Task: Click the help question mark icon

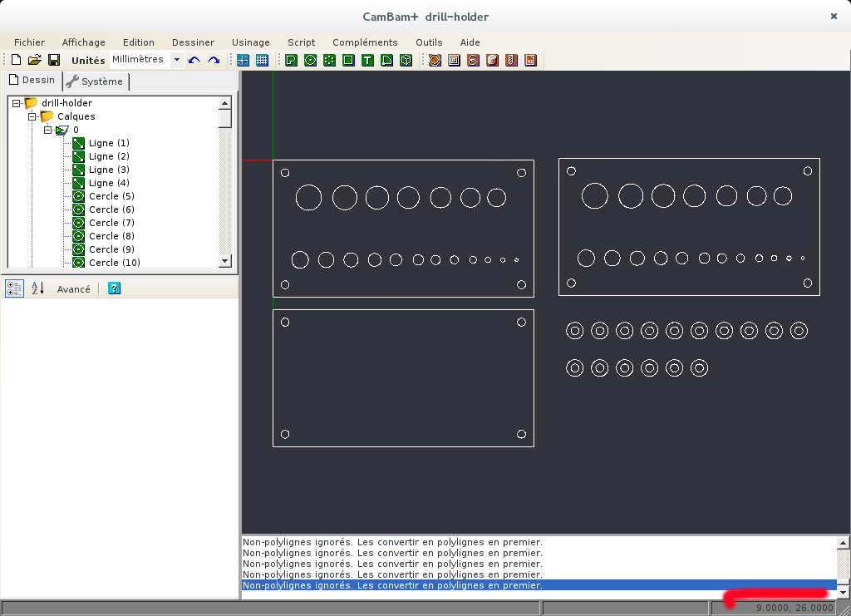Action: pos(115,288)
